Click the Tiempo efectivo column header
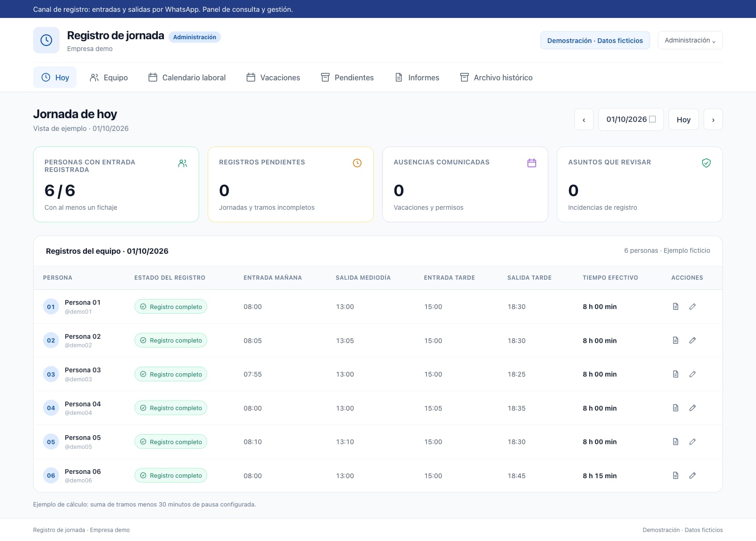Image resolution: width=756 pixels, height=541 pixels. pos(610,278)
